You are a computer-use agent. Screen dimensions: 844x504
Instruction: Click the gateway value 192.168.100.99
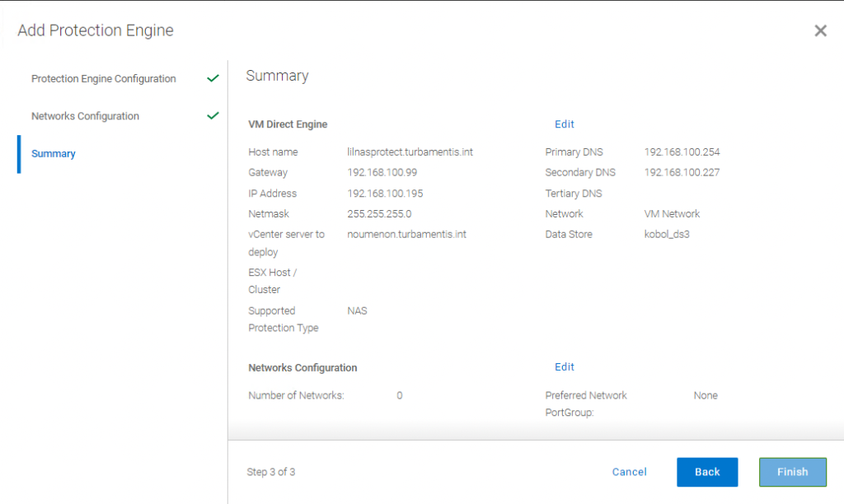382,173
